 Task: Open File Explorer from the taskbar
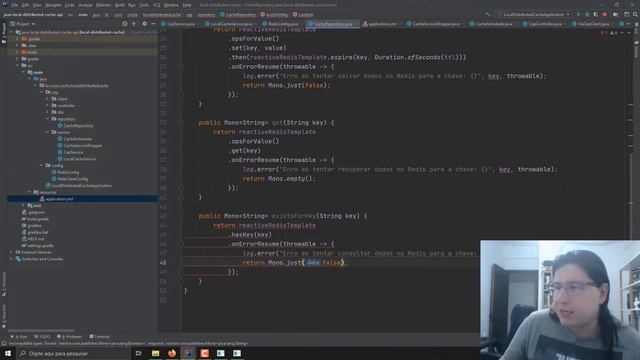[156, 353]
